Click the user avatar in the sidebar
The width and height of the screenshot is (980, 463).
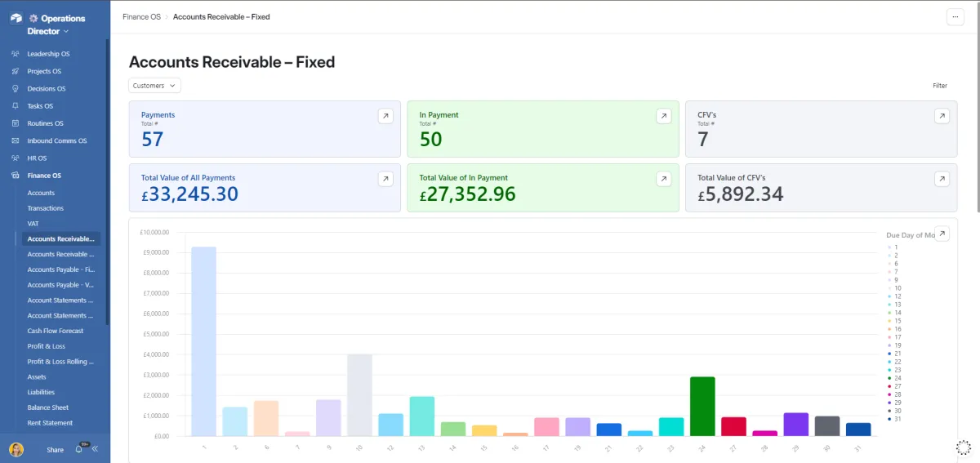click(16, 449)
